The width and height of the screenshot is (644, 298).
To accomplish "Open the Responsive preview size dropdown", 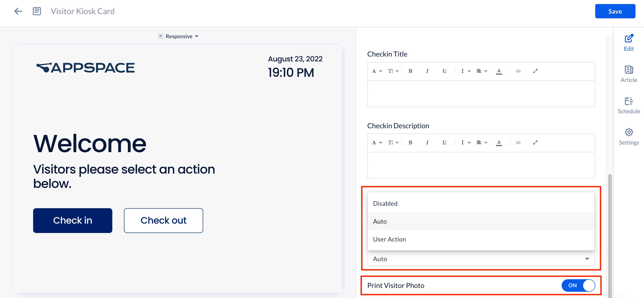I will pos(179,36).
